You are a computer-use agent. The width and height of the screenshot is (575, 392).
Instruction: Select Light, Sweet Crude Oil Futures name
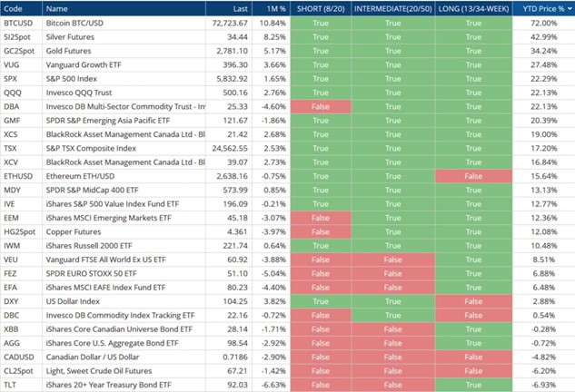point(124,371)
